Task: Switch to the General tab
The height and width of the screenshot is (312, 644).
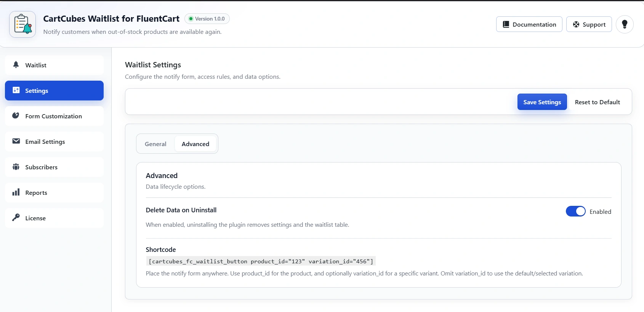Action: click(155, 144)
